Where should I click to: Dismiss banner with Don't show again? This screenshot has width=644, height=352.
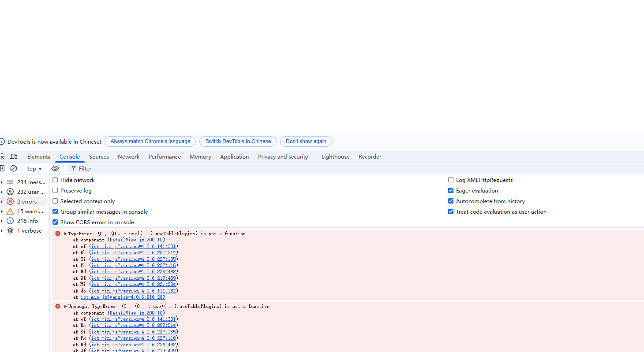click(306, 141)
